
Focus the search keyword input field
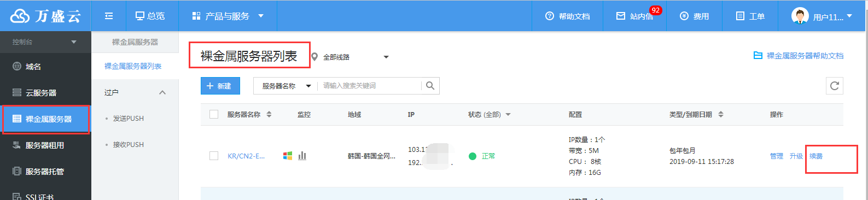click(369, 86)
